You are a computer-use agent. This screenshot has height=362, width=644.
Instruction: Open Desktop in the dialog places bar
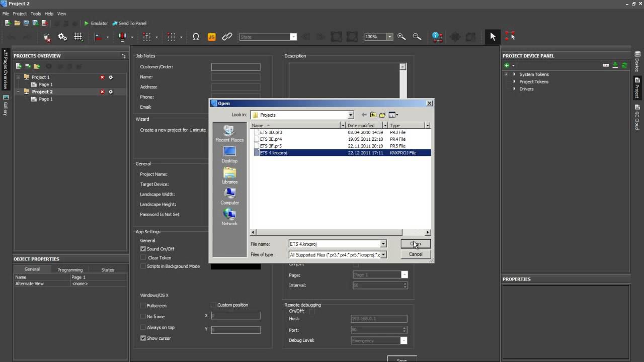229,154
